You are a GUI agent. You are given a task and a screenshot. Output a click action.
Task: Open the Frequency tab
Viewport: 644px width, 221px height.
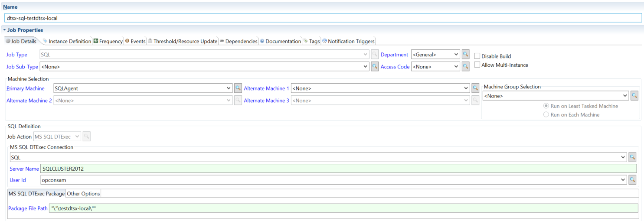(108, 41)
